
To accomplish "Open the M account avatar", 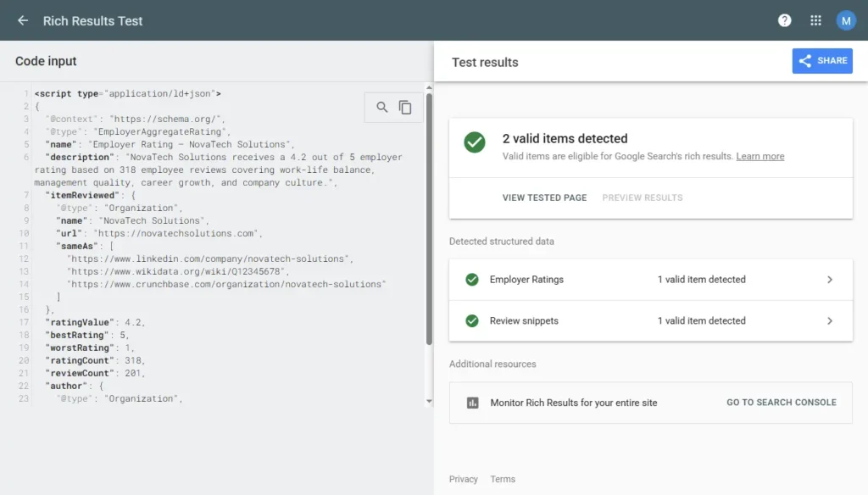I will click(845, 20).
